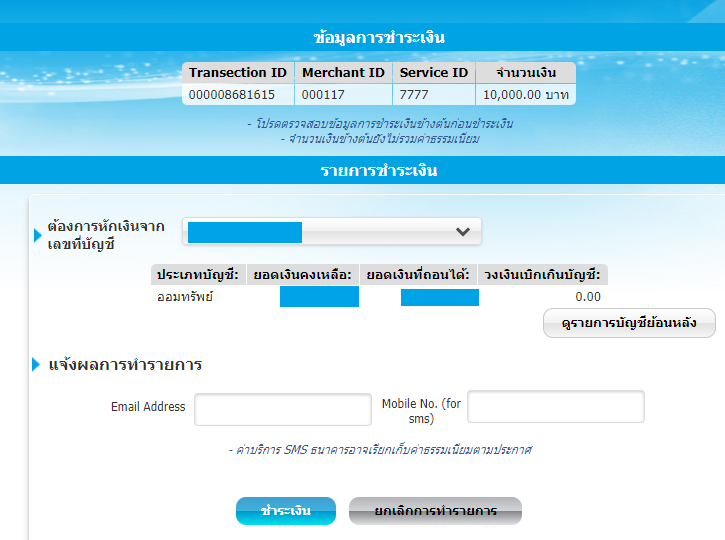Click the แจ้งผลการทำรายการ heading text
The image size is (725, 540).
pyautogui.click(x=125, y=365)
